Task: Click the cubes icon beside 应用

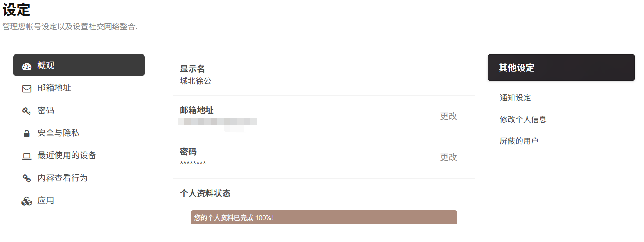Action: pos(27,201)
